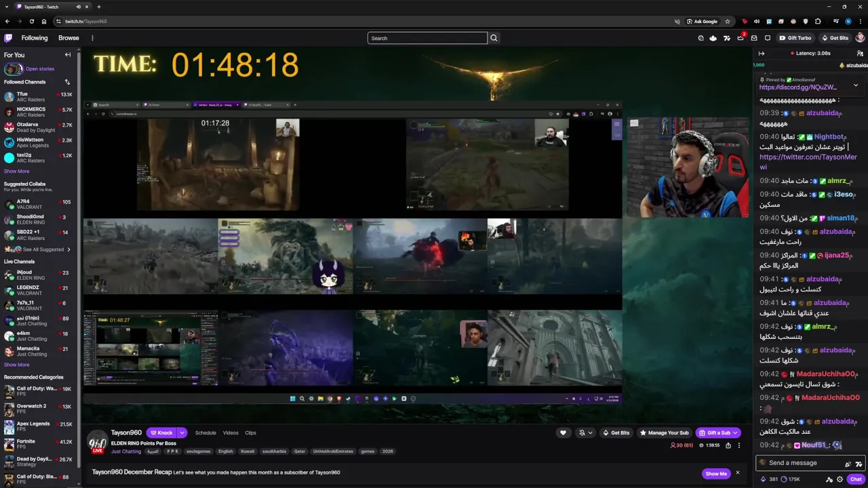868x488 pixels.
Task: Open the Twitch search magnifier button
Action: point(494,38)
